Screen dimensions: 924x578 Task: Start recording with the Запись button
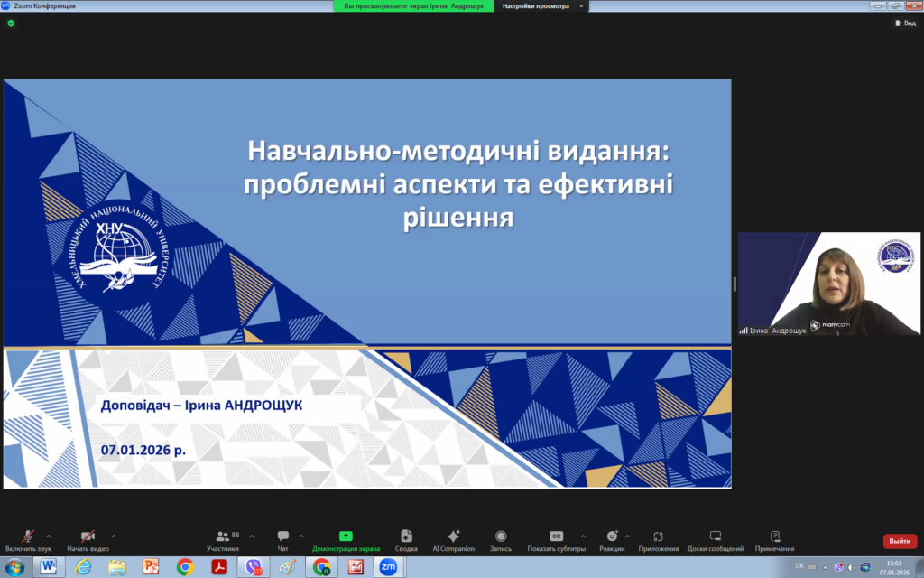[x=501, y=539]
